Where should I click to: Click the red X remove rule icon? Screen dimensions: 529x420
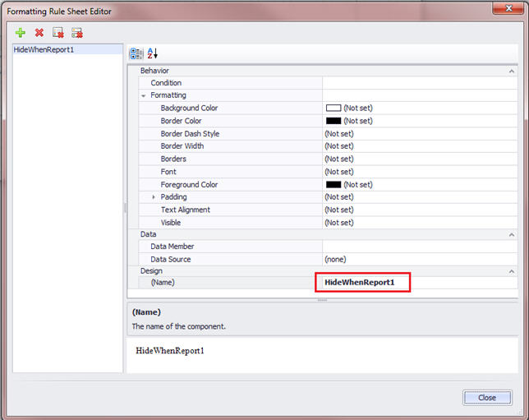point(39,32)
